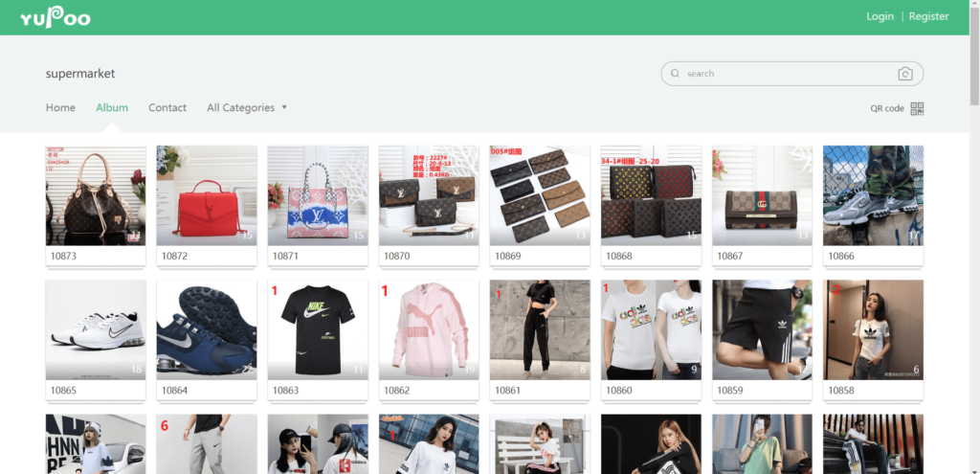Open All Categories menu
The width and height of the screenshot is (980, 474).
click(247, 107)
